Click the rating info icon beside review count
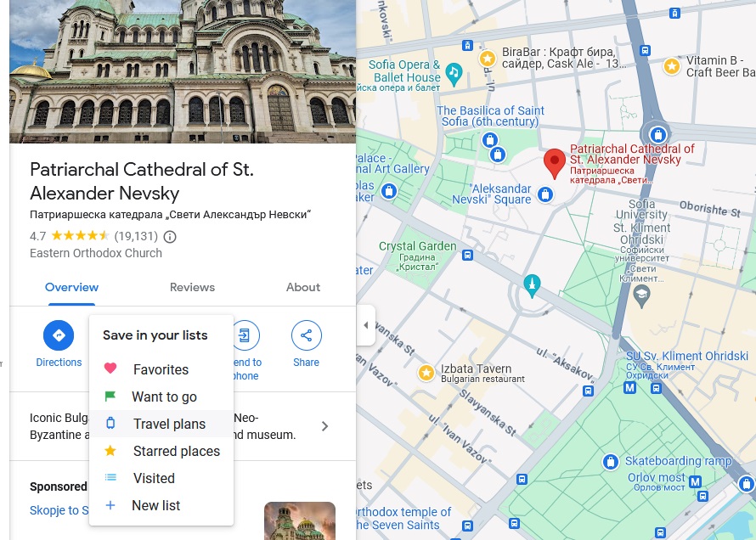Viewport: 756px width, 540px height. [170, 237]
